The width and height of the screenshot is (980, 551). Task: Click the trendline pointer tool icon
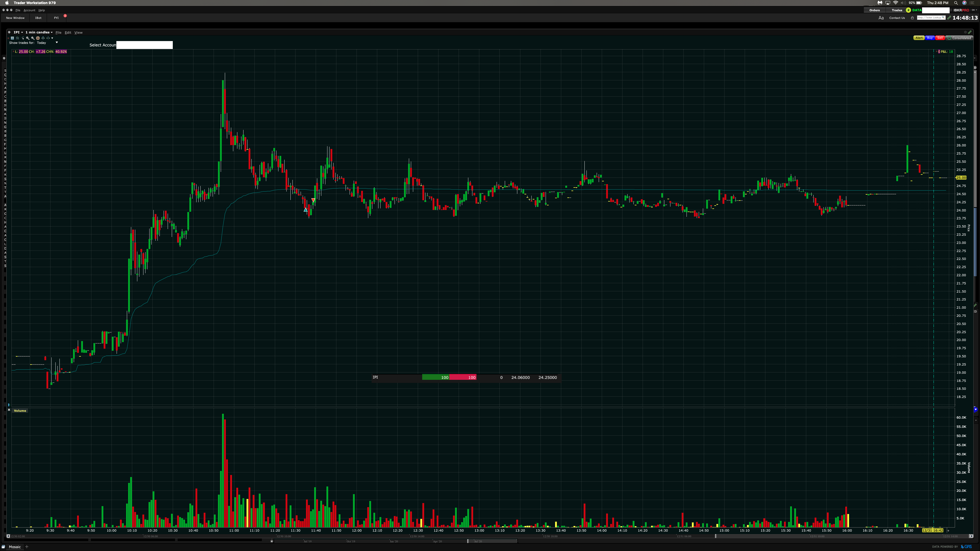(x=23, y=38)
